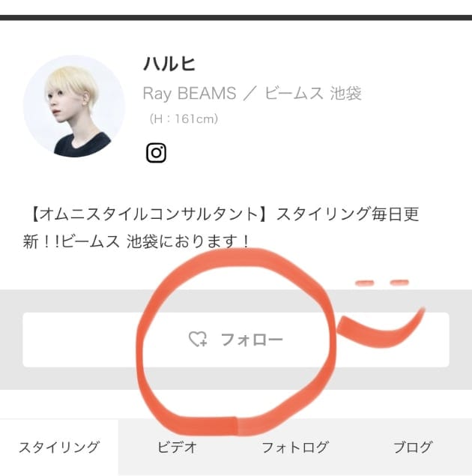Switch to the ビデオ tab

pyautogui.click(x=177, y=447)
